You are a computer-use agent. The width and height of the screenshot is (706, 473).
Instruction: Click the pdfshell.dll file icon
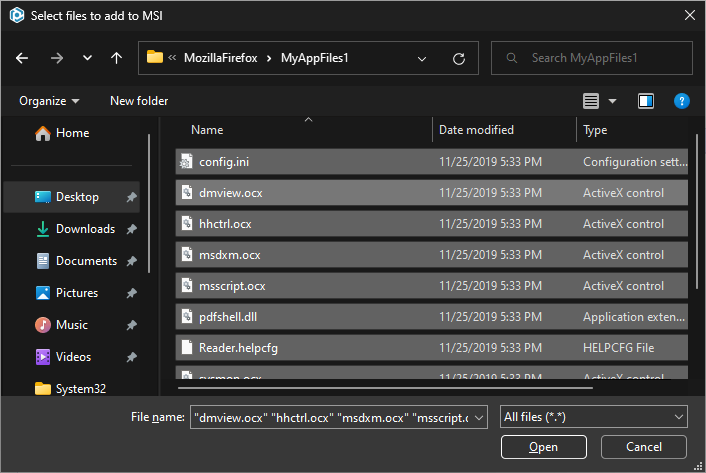point(186,317)
